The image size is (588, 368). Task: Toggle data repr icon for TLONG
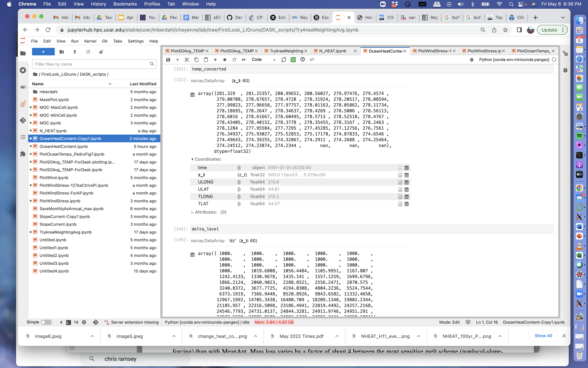coord(407,197)
